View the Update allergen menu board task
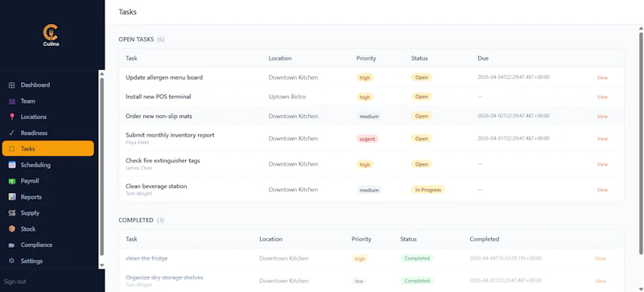 [x=602, y=77]
